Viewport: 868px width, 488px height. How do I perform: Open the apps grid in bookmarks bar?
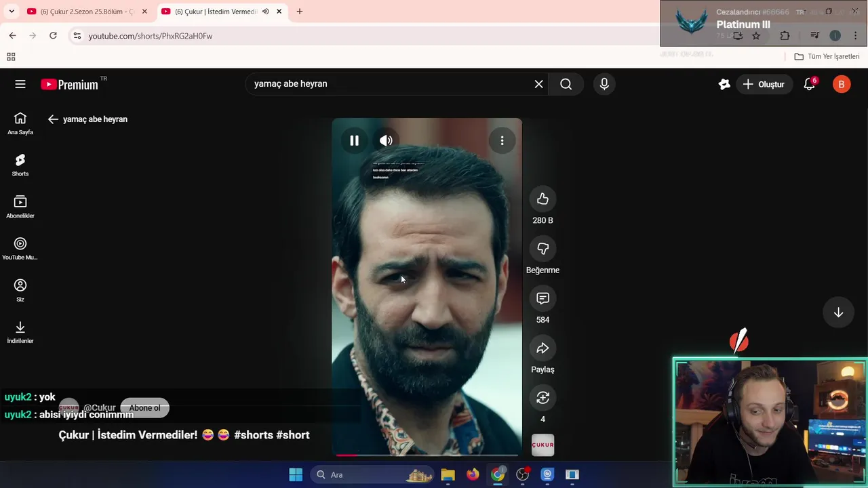coord(11,57)
